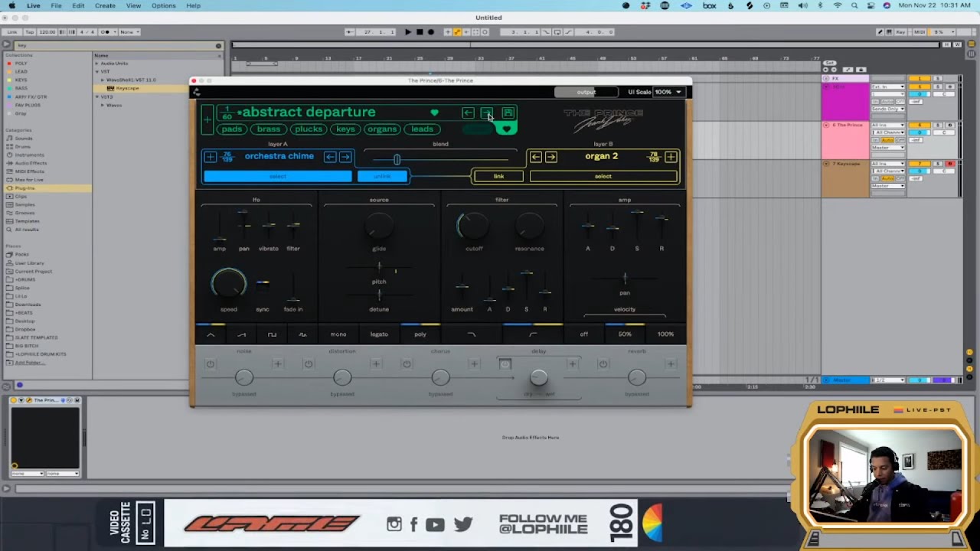This screenshot has width=980, height=551.
Task: Click the output button in plugin header
Action: [x=586, y=92]
